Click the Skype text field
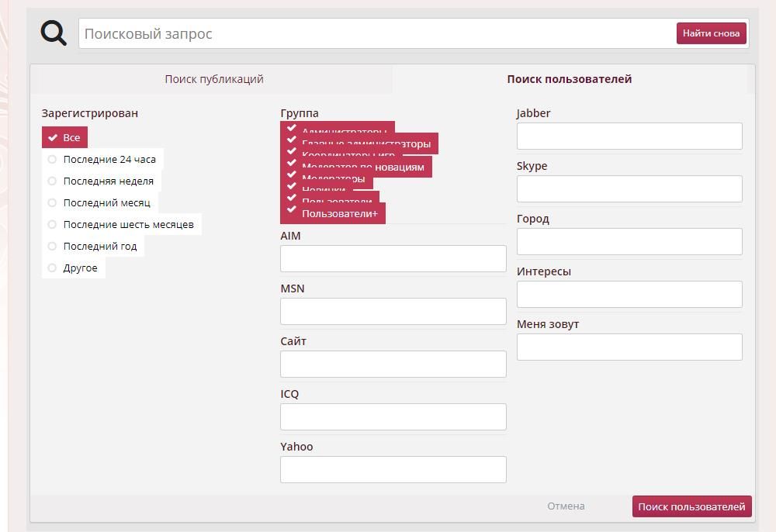 (629, 189)
